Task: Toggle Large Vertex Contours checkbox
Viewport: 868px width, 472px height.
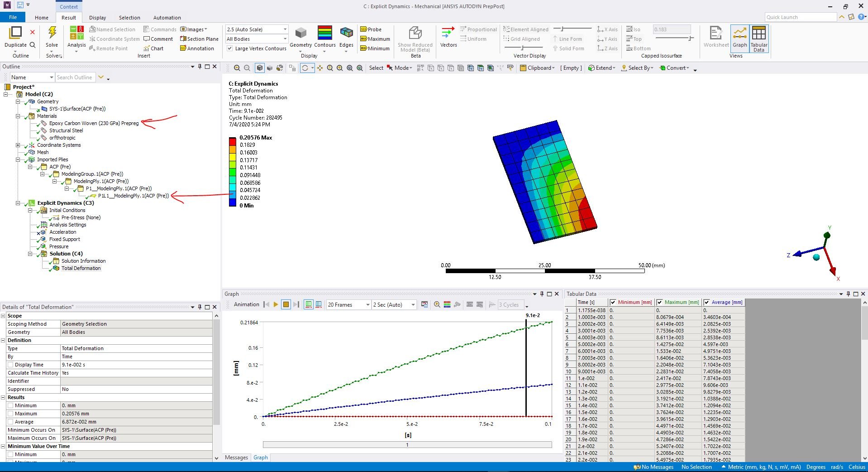Action: pyautogui.click(x=230, y=48)
